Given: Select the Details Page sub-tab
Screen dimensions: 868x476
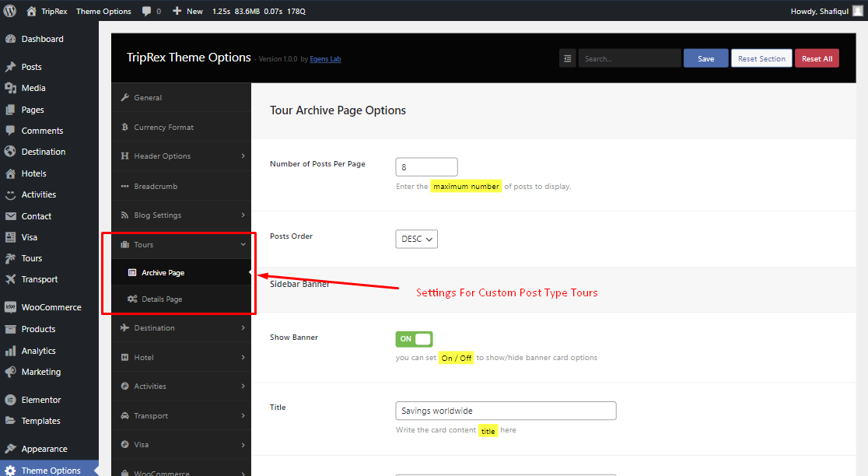Looking at the screenshot, I should (x=181, y=299).
